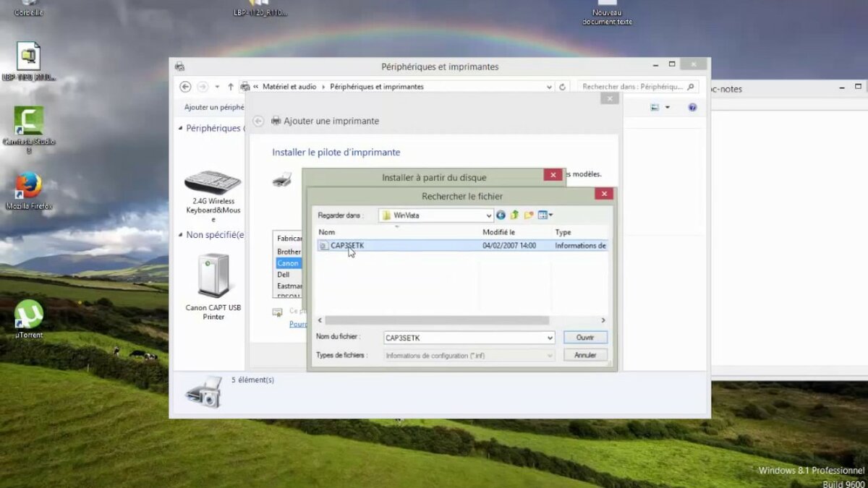Minimize the Périphériques et imprimantes window
Image resolution: width=868 pixels, height=488 pixels.
tap(656, 65)
